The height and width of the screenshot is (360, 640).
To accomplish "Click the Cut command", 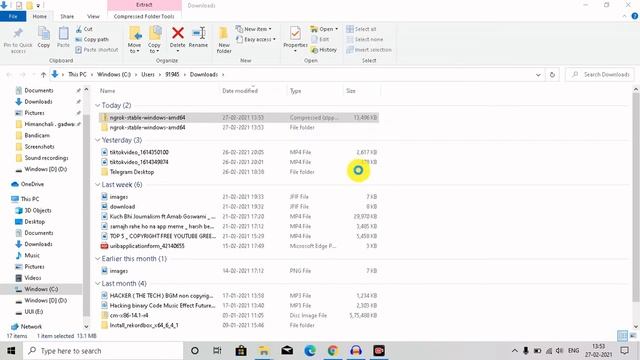I will (84, 29).
